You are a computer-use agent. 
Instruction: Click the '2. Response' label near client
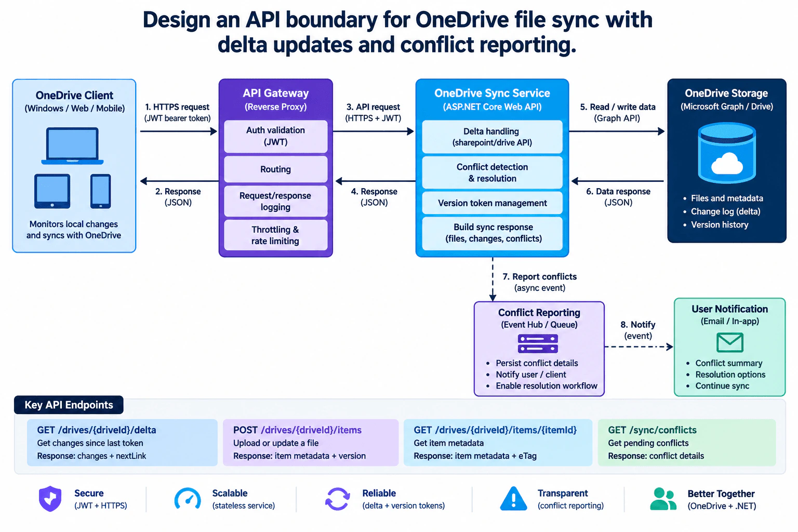(x=178, y=192)
